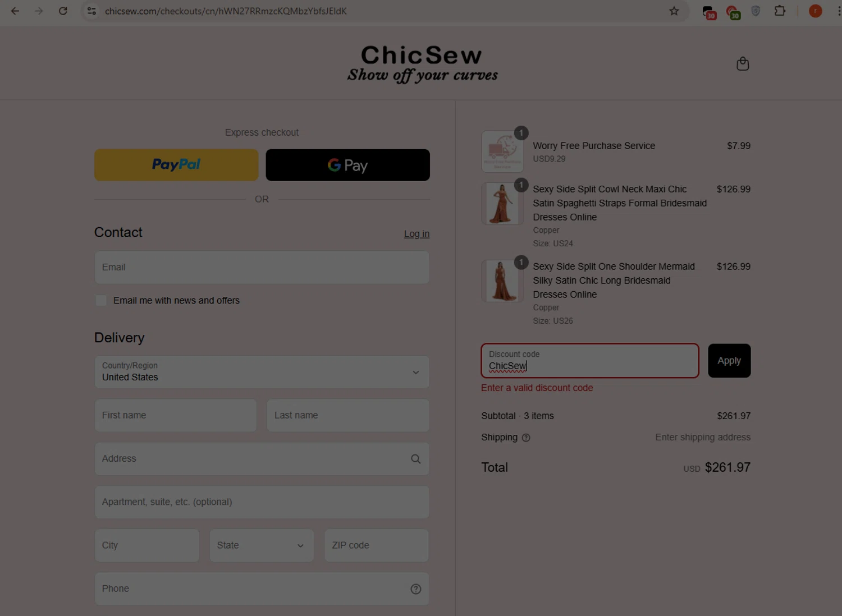The image size is (842, 616).
Task: Click the shipping info question mark icon
Action: (x=526, y=438)
